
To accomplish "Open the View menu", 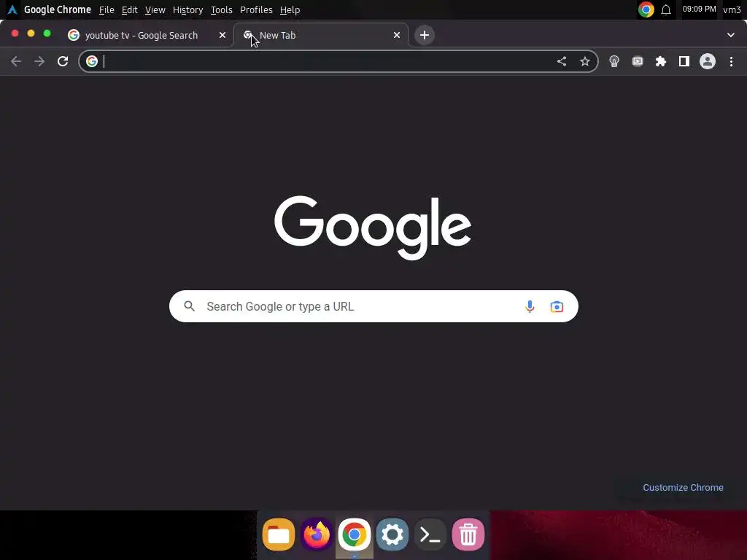I will click(x=155, y=10).
